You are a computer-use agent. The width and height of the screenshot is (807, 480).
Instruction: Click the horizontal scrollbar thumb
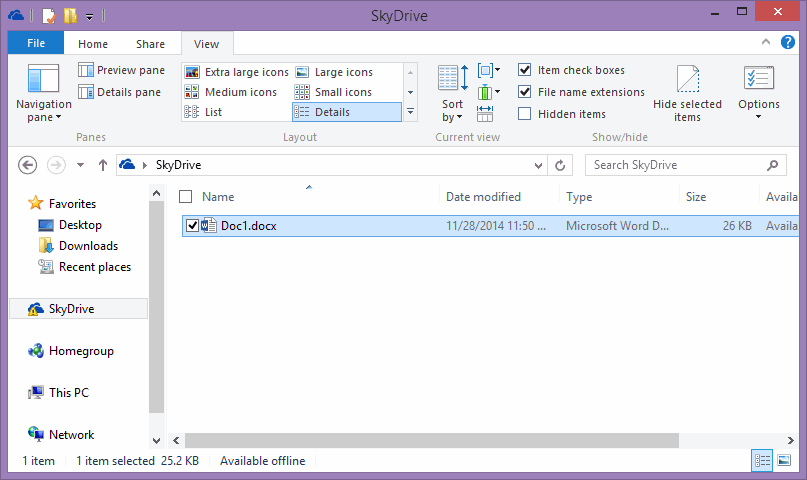click(x=431, y=440)
